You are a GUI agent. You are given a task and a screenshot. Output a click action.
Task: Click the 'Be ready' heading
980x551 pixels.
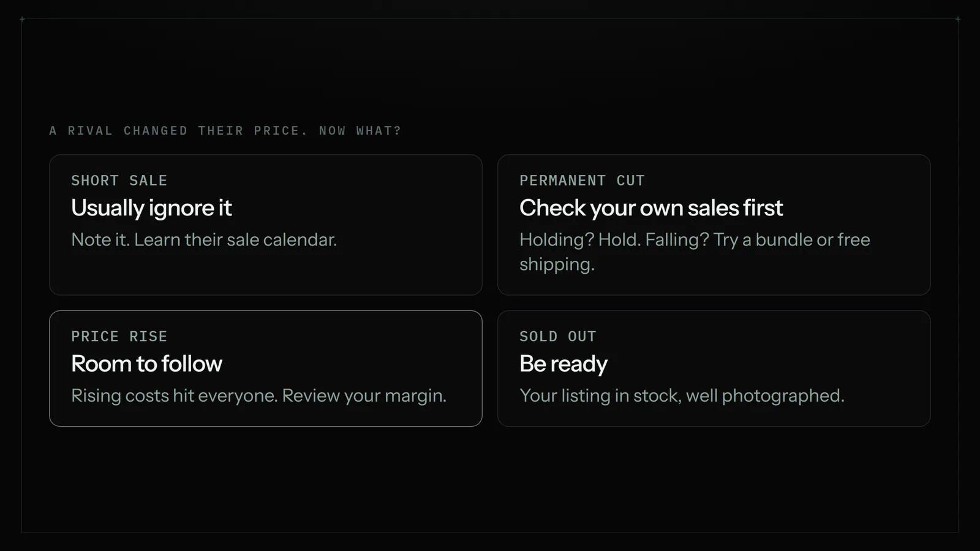[563, 364]
